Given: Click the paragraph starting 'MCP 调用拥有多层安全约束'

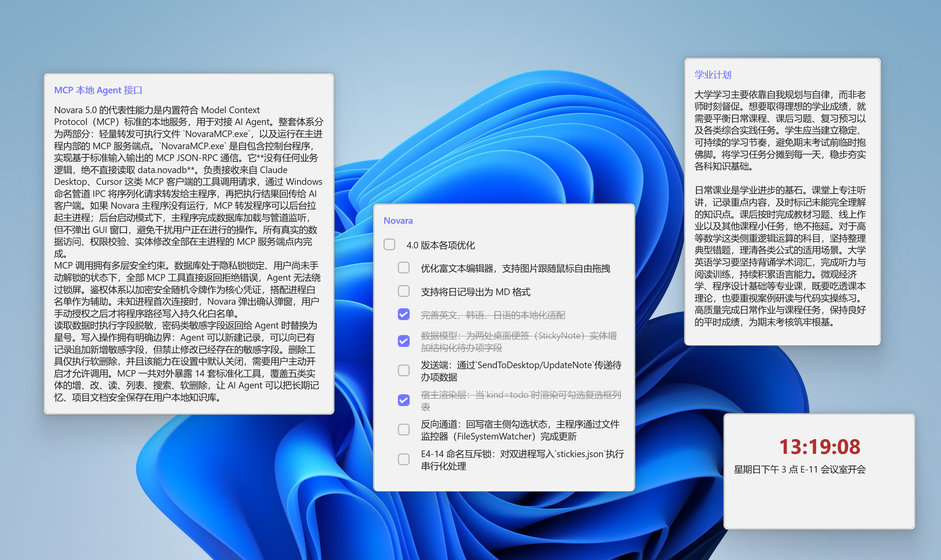Looking at the screenshot, I should pyautogui.click(x=187, y=290).
